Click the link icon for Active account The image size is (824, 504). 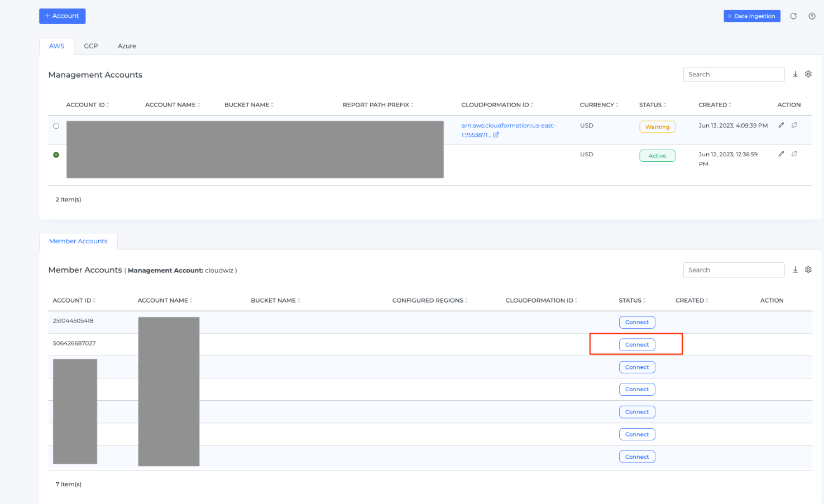[x=794, y=154]
